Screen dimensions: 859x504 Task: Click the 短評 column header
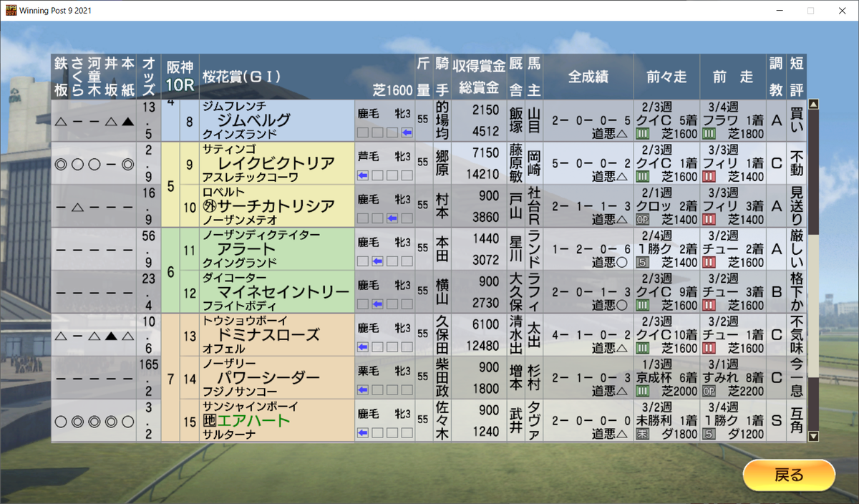(796, 76)
